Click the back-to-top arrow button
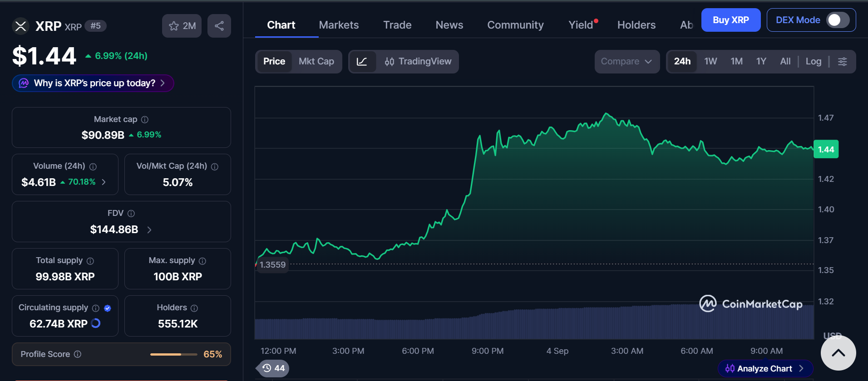The height and width of the screenshot is (381, 868). [838, 353]
